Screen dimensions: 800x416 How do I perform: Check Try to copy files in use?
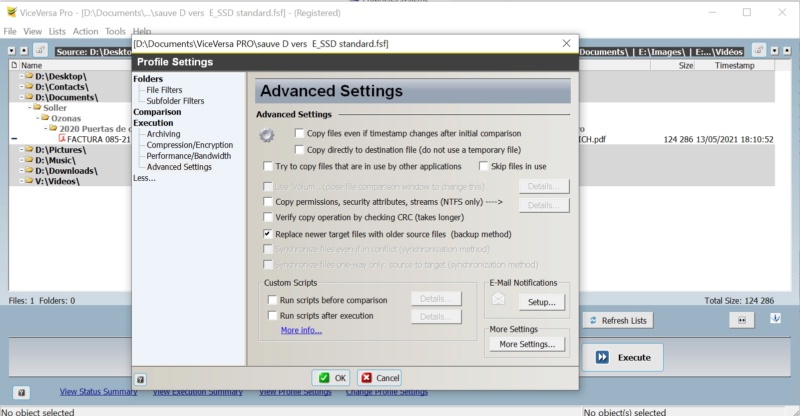(268, 166)
